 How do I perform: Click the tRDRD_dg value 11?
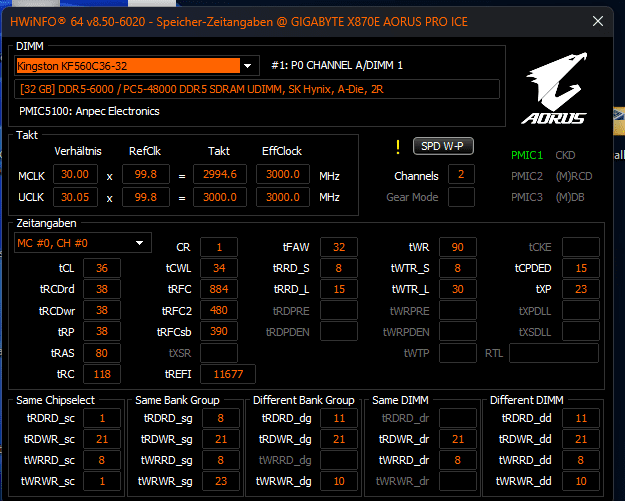339,418
